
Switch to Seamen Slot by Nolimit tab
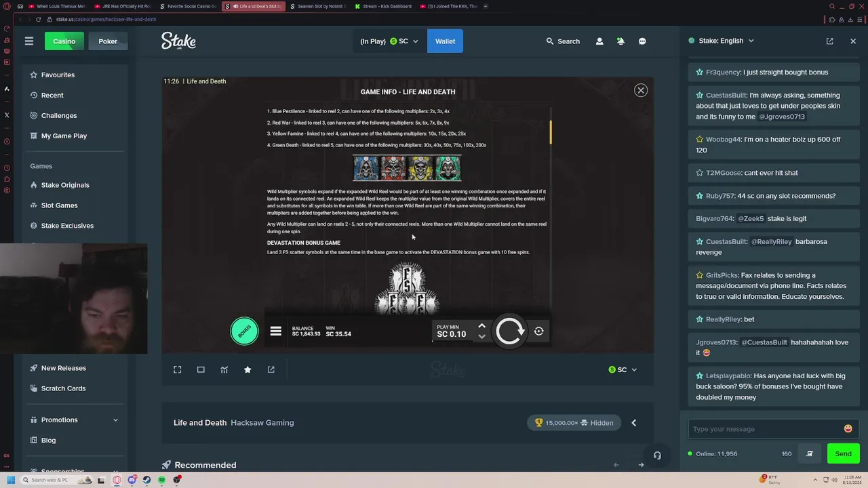coord(318,6)
